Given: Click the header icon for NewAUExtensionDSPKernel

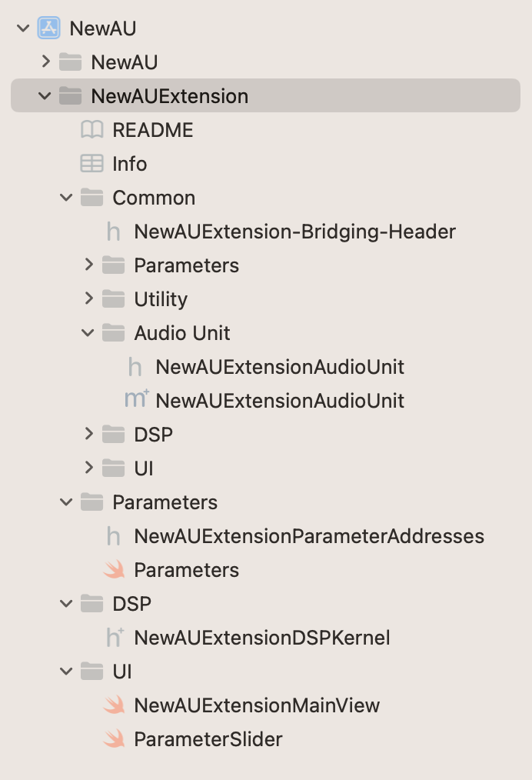Looking at the screenshot, I should 114,637.
